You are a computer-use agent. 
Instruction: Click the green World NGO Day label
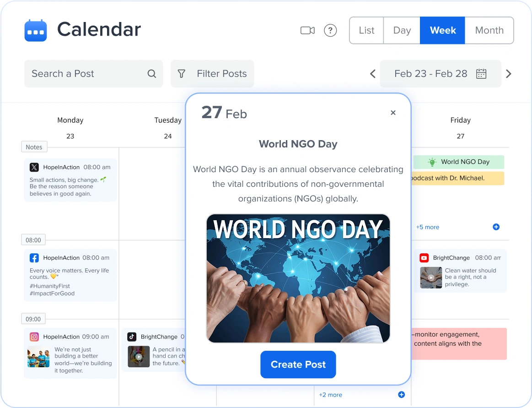(458, 162)
